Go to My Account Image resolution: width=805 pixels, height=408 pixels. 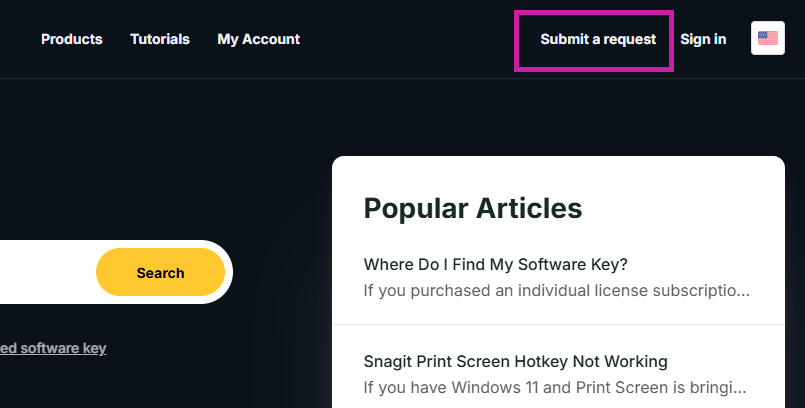point(258,39)
